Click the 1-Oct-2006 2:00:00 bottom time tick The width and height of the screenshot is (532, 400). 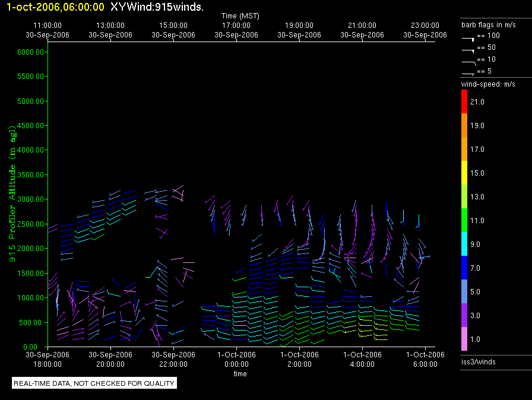pyautogui.click(x=299, y=358)
